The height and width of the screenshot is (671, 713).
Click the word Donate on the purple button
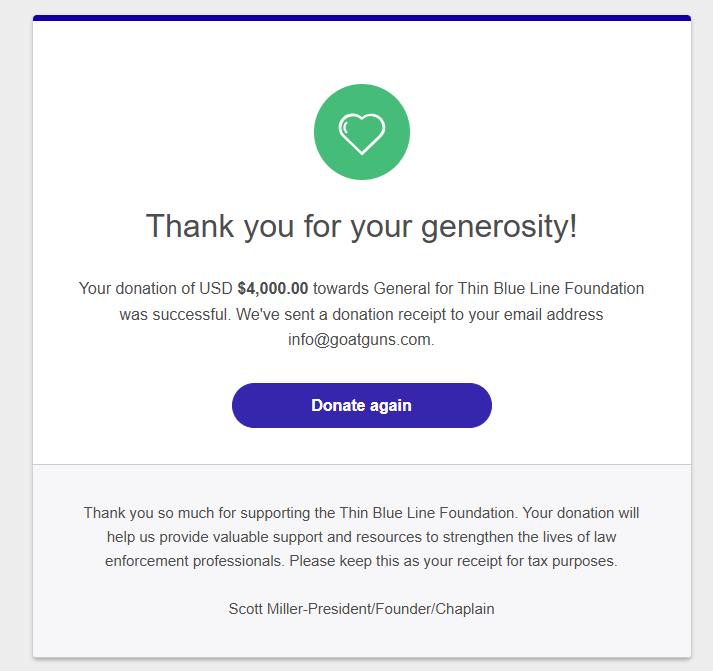[338, 406]
